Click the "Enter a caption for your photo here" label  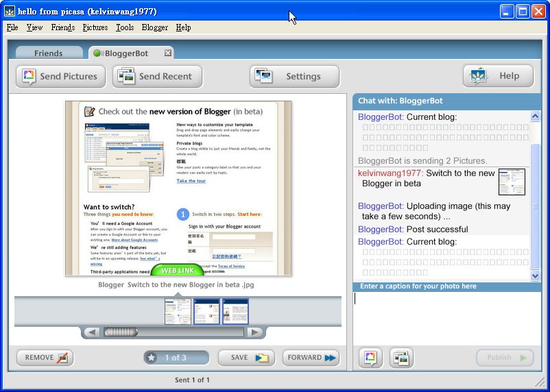418,286
